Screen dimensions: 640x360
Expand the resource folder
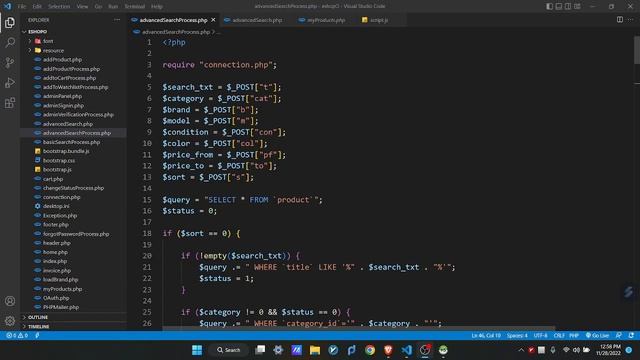tap(30, 50)
